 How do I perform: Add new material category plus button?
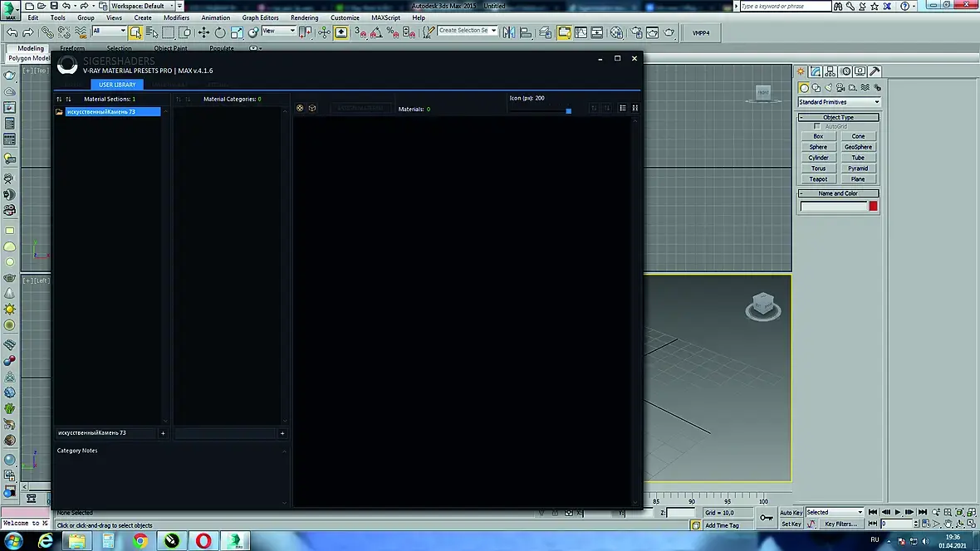[282, 433]
